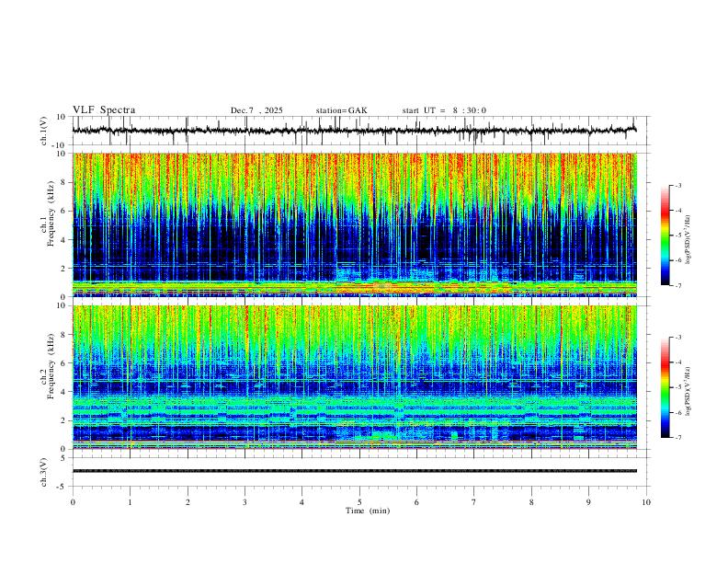The height and width of the screenshot is (563, 728).
Task: Click the ch.3 flat black trace band
Action: 354,471
